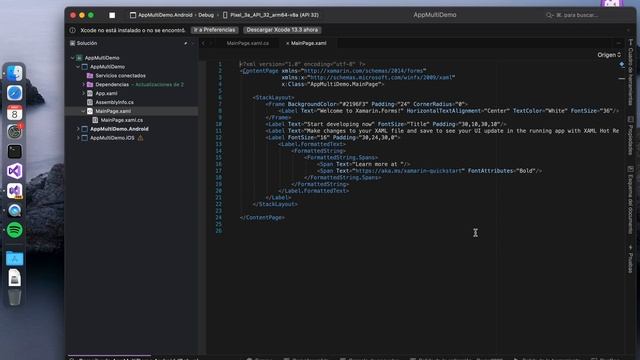Close the MainPage.xaml tab
This screenshot has height=360, width=640.
(x=287, y=43)
